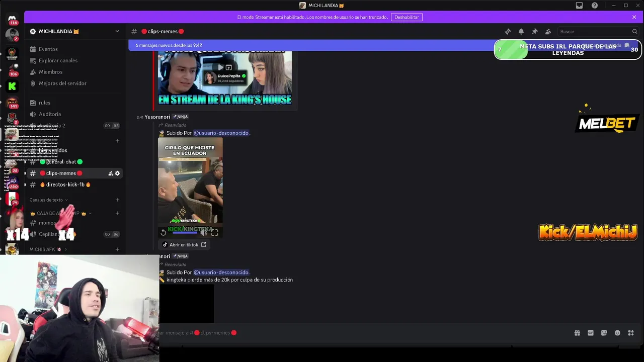
Task: Open the server with 106 badge
Action: [x=12, y=69]
